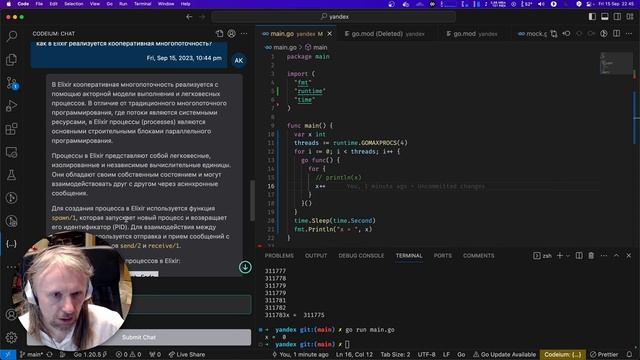Screen dimensions: 640x360
Task: Open the editor more actions menu
Action: [629, 33]
